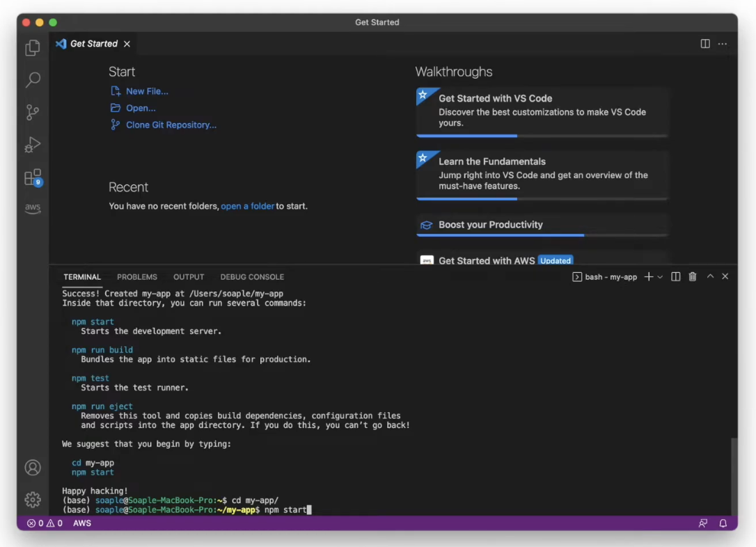The width and height of the screenshot is (756, 547).
Task: Click the green macOS zoom window button
Action: pos(53,22)
